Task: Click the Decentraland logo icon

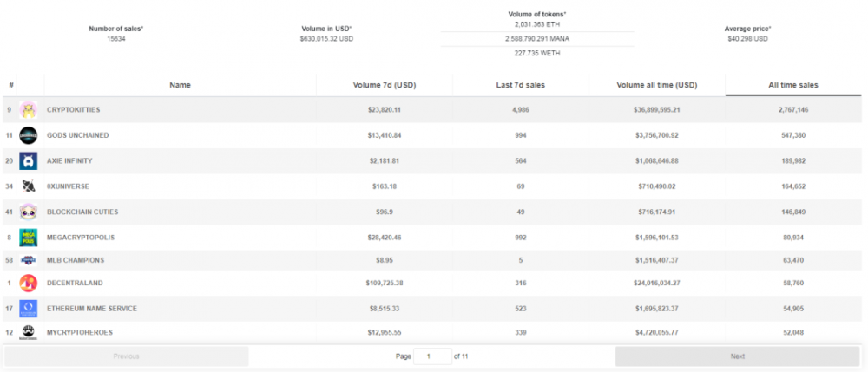Action: [x=29, y=284]
